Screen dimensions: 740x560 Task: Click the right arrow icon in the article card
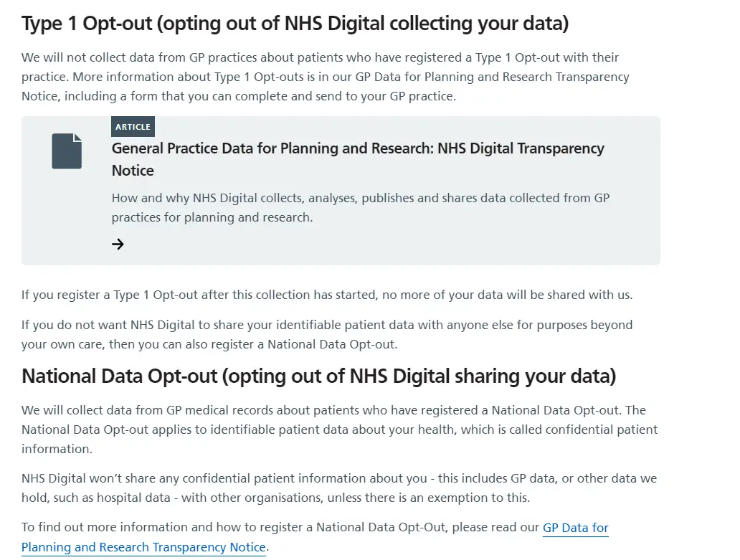click(118, 244)
